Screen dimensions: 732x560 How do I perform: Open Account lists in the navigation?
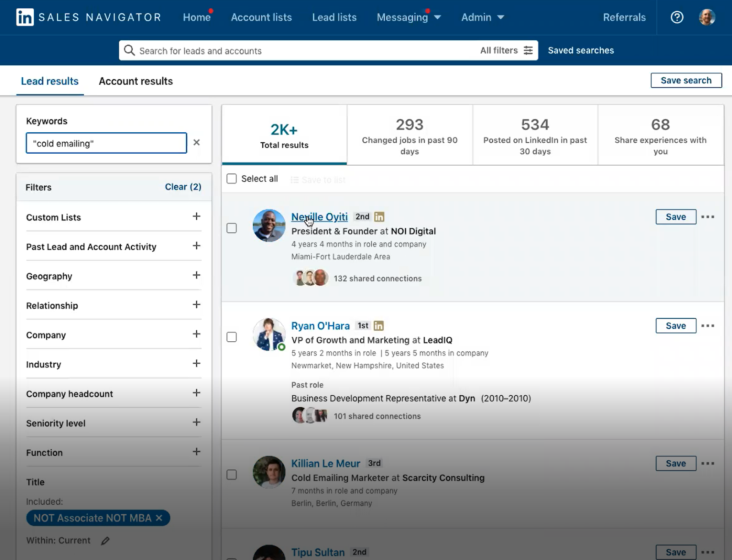(261, 17)
